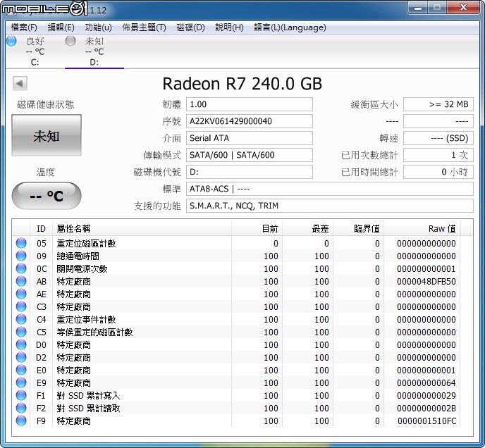The height and width of the screenshot is (448, 485).
Task: Open the 磁碟(D) menu
Action: [190, 27]
